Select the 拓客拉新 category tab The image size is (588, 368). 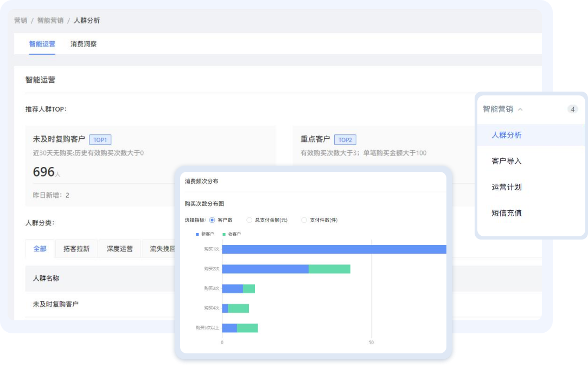click(x=76, y=249)
